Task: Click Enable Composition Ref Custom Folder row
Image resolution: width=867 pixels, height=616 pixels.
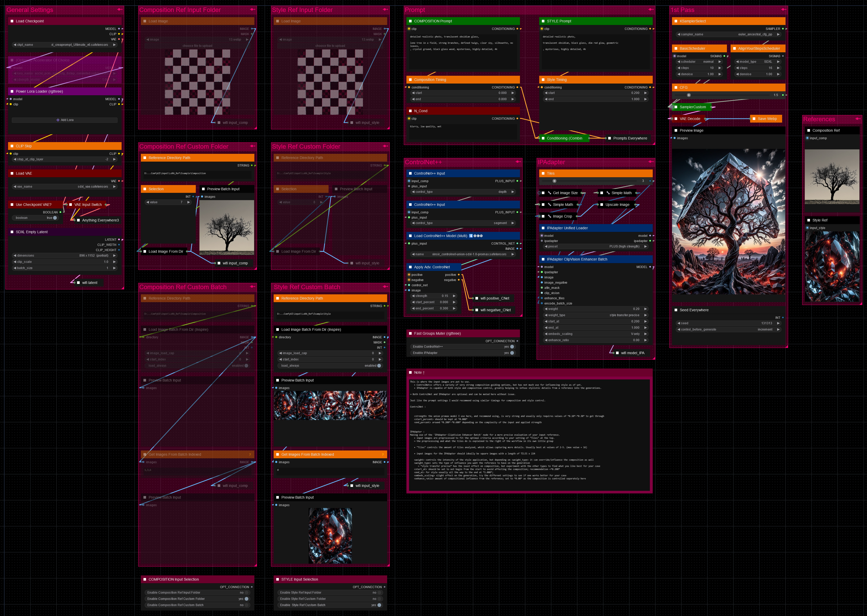Action: pos(197,599)
